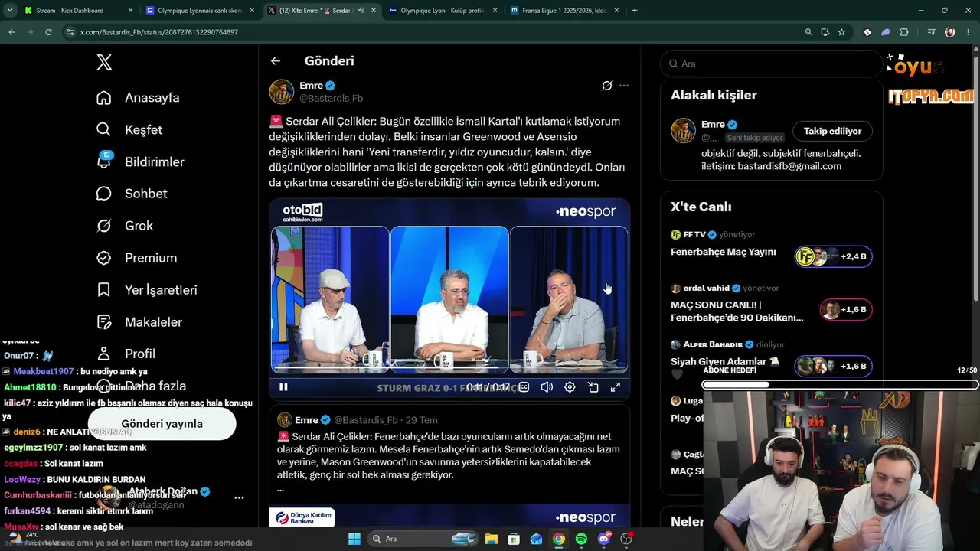
Task: Open the Chrome extensions puzzle menu
Action: [x=904, y=32]
